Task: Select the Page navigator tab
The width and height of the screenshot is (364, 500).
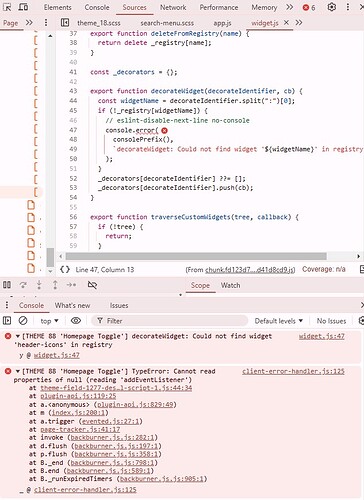Action: click(10, 23)
